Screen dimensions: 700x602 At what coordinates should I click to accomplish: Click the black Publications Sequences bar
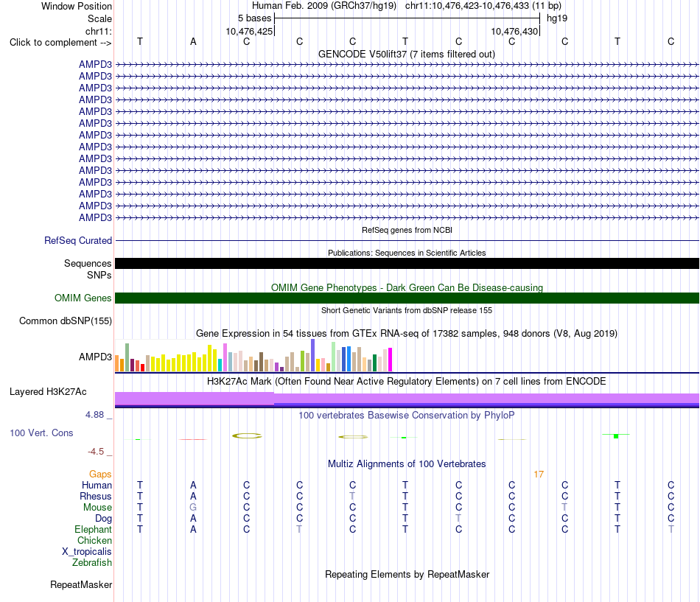(407, 263)
